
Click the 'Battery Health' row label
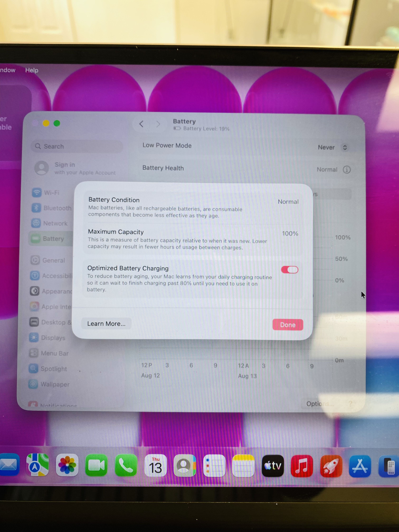(163, 168)
